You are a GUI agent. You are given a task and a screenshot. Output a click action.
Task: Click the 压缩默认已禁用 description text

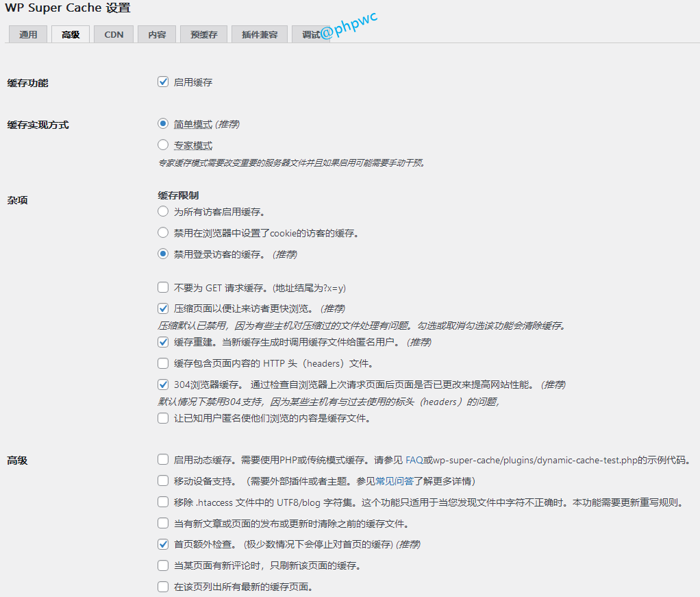[362, 326]
